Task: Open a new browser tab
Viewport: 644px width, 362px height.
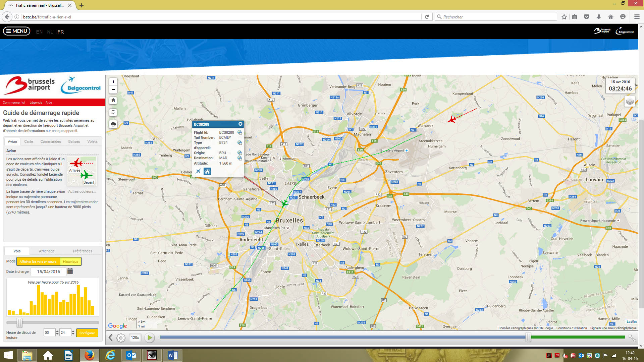Action: click(x=82, y=5)
